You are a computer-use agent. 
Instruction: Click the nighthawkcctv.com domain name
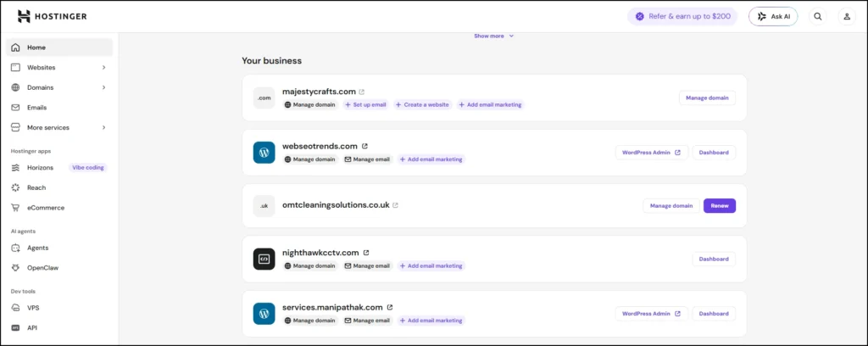pyautogui.click(x=320, y=253)
